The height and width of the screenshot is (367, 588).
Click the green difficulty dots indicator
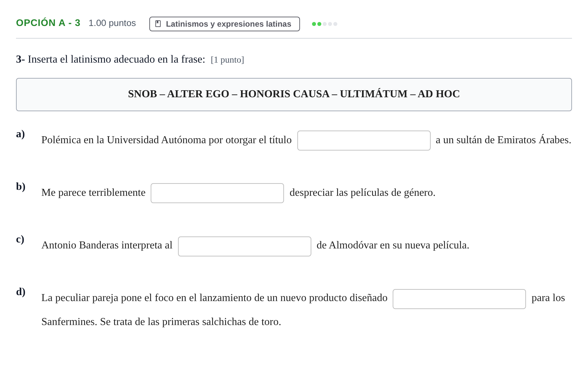point(324,24)
